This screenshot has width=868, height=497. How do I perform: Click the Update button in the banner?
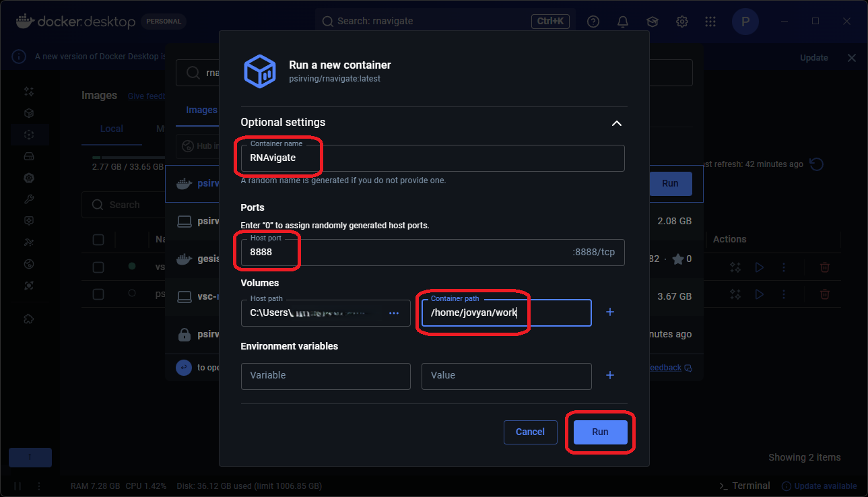point(814,58)
